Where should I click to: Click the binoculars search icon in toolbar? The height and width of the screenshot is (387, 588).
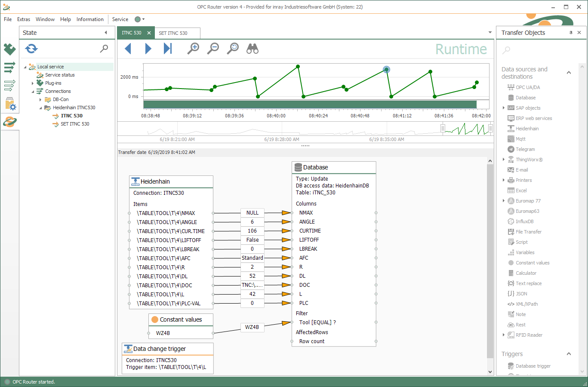252,49
